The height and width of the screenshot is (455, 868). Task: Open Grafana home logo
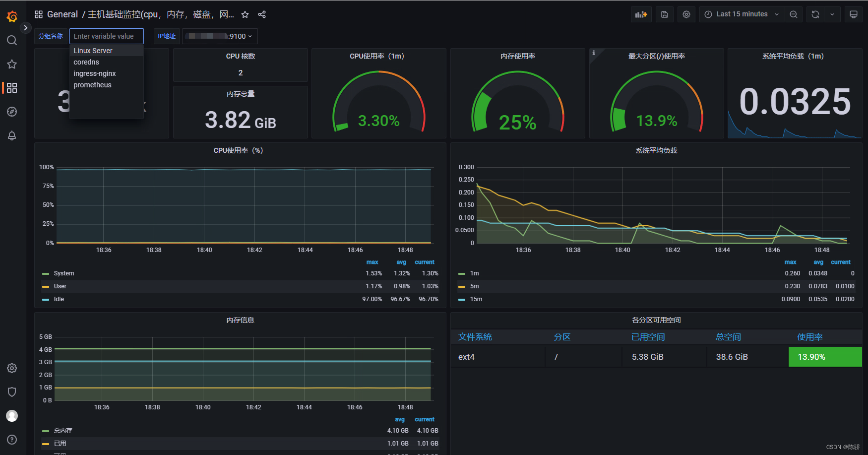pos(12,16)
